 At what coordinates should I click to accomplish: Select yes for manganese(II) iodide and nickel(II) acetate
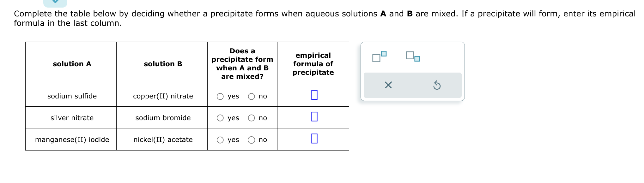[x=220, y=140]
